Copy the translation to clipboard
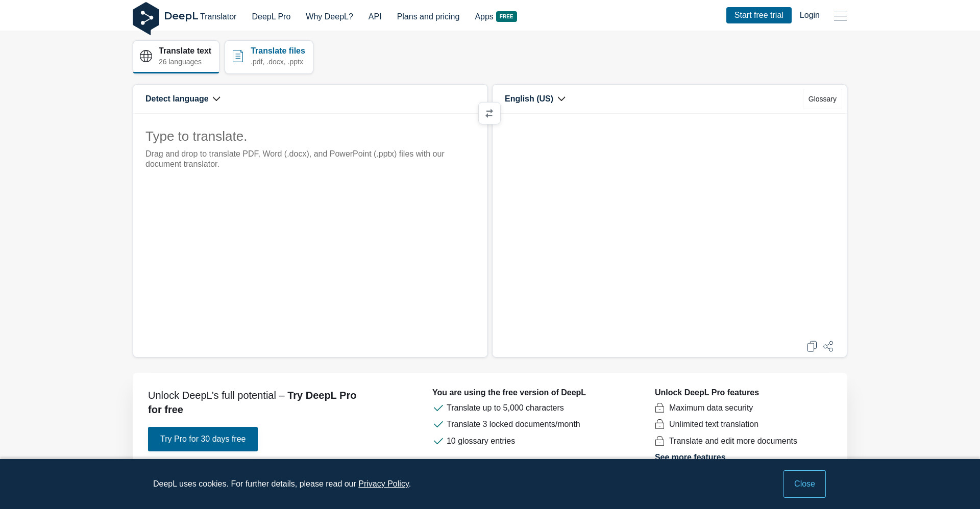This screenshot has width=980, height=509. tap(812, 346)
